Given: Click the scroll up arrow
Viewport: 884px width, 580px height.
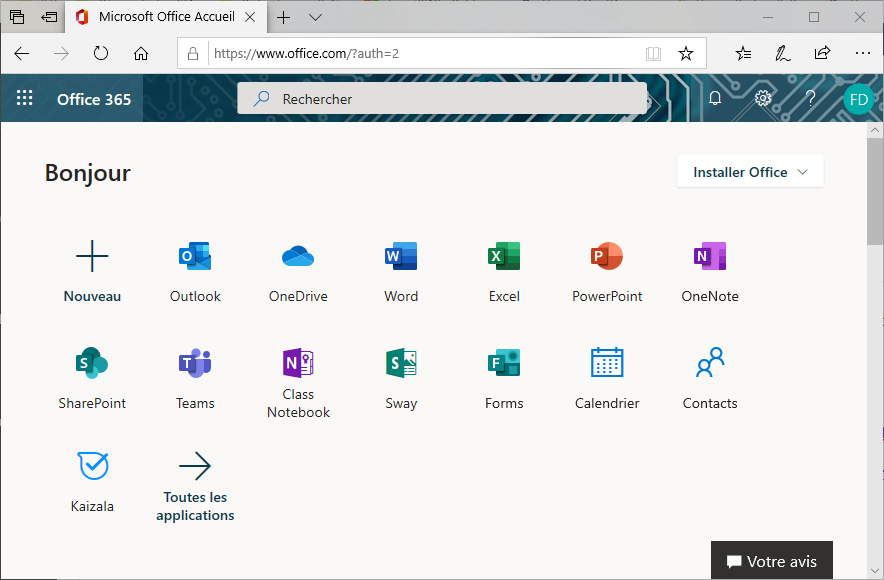Looking at the screenshot, I should click(x=874, y=130).
